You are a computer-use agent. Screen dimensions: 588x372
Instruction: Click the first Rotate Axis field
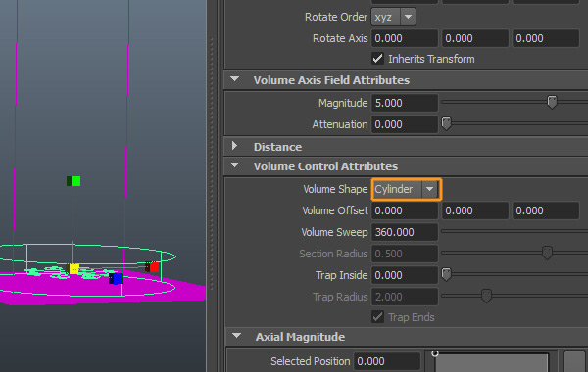[404, 38]
